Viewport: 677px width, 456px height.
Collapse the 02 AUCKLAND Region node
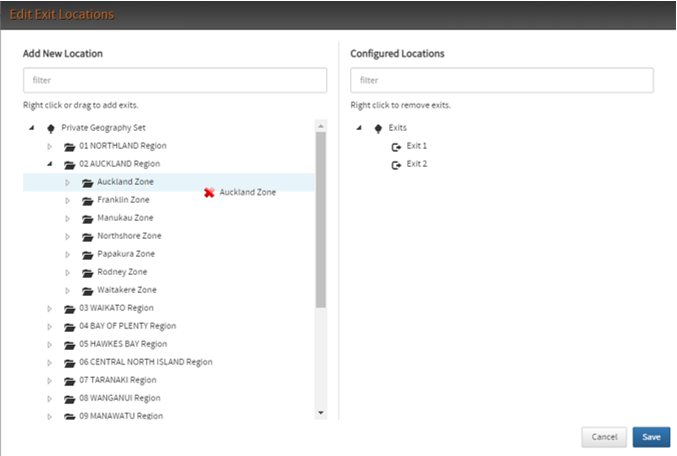(x=50, y=164)
